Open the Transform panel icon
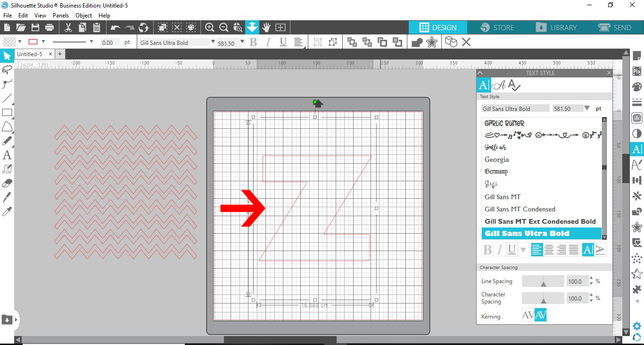The image size is (644, 345). tap(637, 180)
